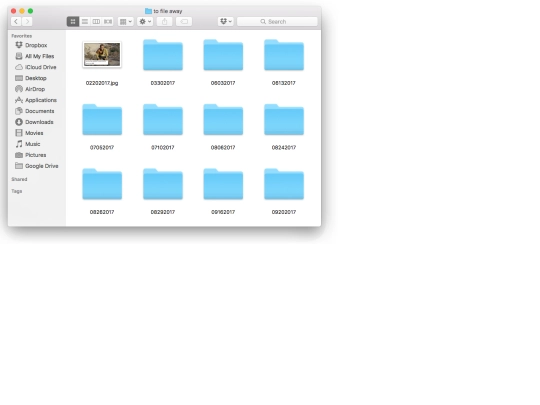This screenshot has height=405, width=540.
Task: Click the Favorites sidebar section heading
Action: pos(22,36)
